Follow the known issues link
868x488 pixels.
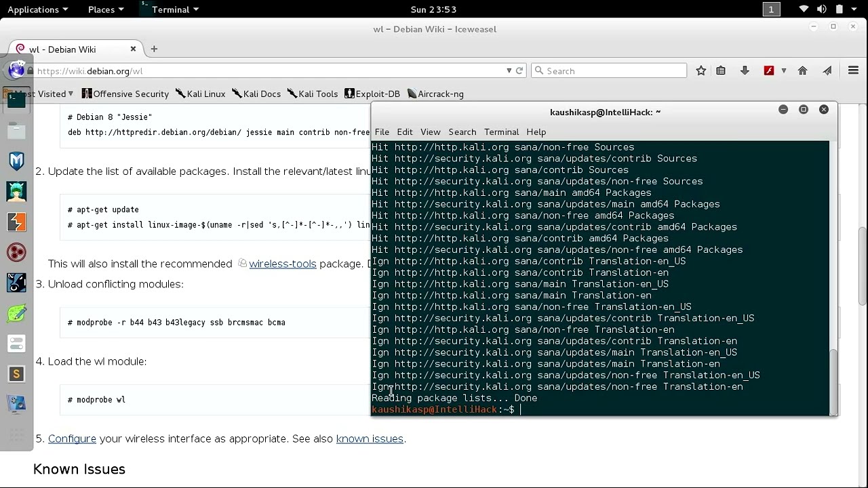tap(370, 439)
